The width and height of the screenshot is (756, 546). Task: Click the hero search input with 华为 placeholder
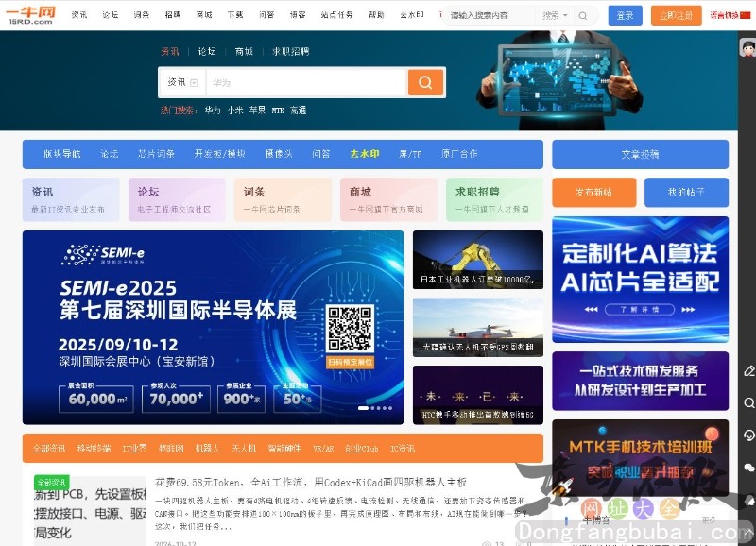click(x=306, y=82)
